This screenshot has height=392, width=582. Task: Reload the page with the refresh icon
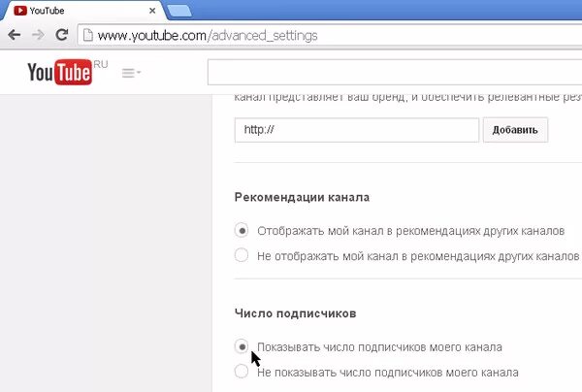tap(62, 35)
